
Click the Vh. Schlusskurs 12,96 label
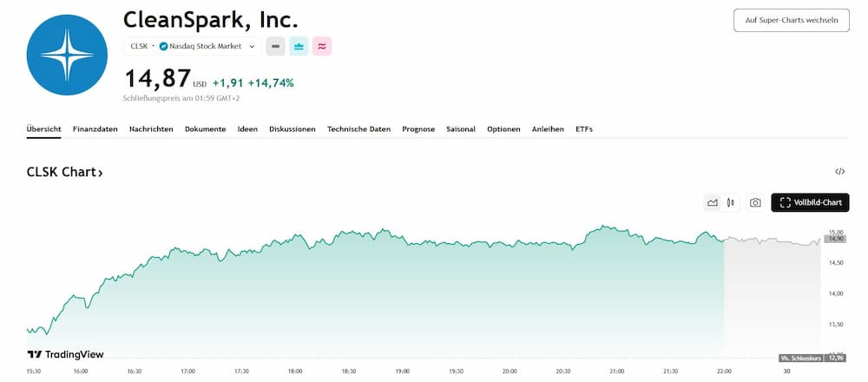click(x=812, y=358)
